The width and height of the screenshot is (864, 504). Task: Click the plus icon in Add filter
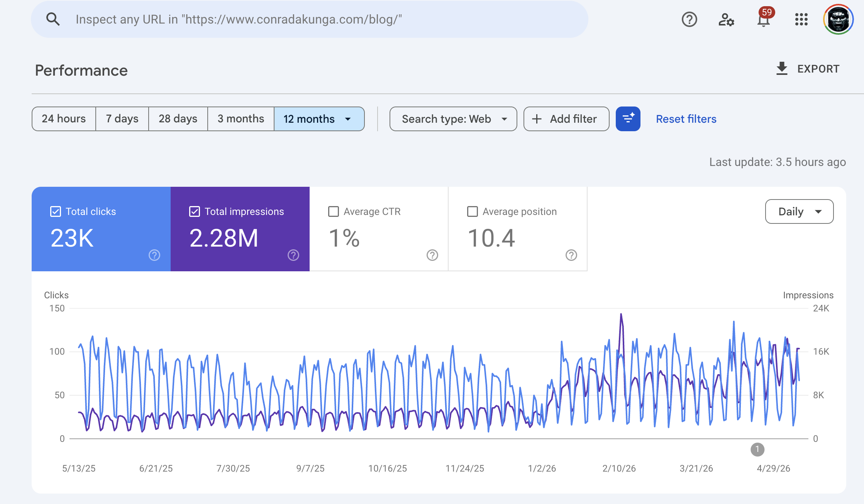point(537,119)
